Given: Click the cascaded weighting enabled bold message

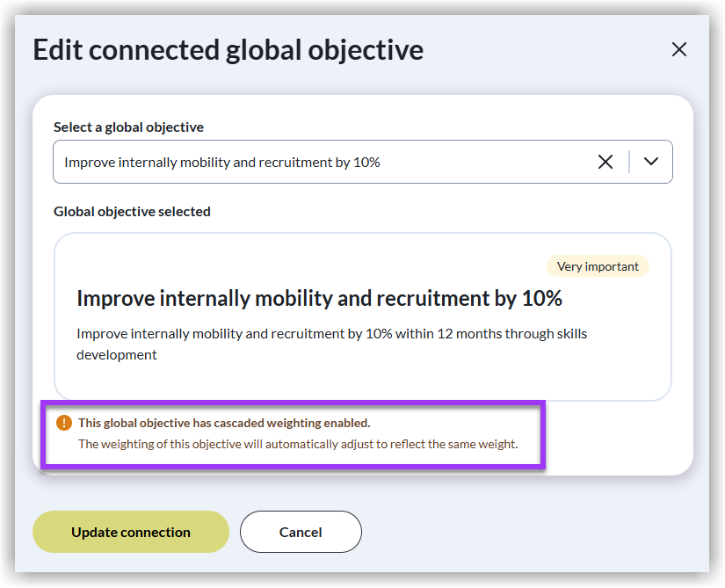Looking at the screenshot, I should [x=224, y=423].
